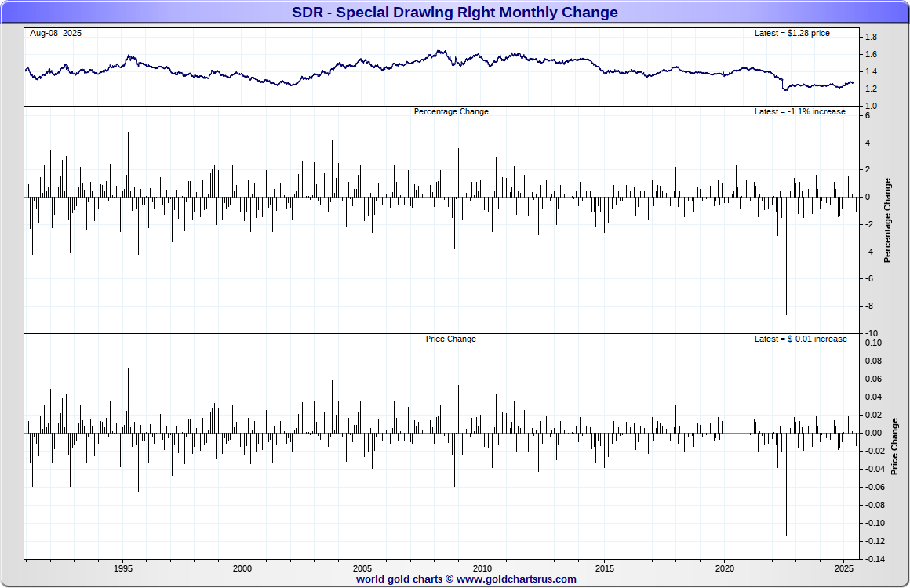Click the 2020 x-axis label
This screenshot has width=910, height=588.
[724, 569]
